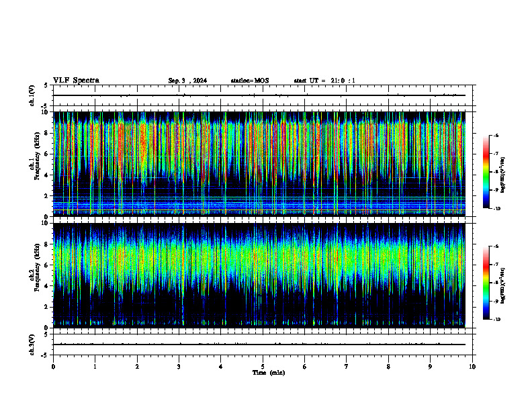Screen dimensions: 532x411
Task: Click the ch.3(V) upper tick label "5"
Action: [x=46, y=334]
